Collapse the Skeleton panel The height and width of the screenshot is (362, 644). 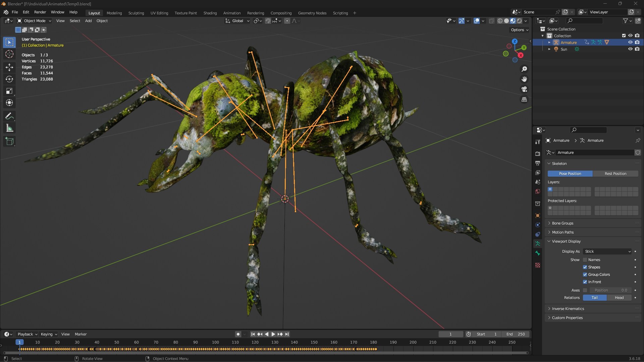[559, 164]
